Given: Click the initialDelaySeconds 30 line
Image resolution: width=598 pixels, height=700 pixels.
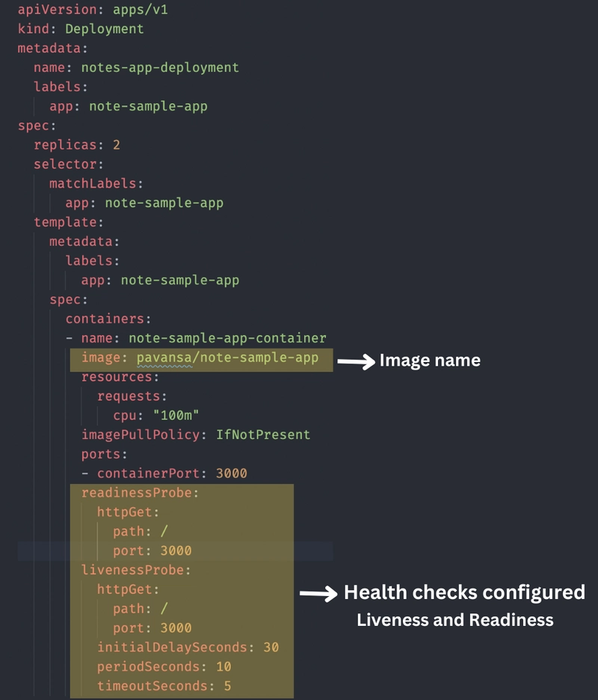Looking at the screenshot, I should pos(188,647).
